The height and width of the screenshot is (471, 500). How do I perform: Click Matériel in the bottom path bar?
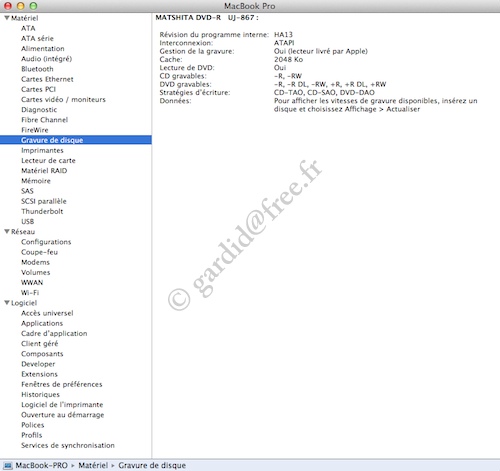coord(93,465)
